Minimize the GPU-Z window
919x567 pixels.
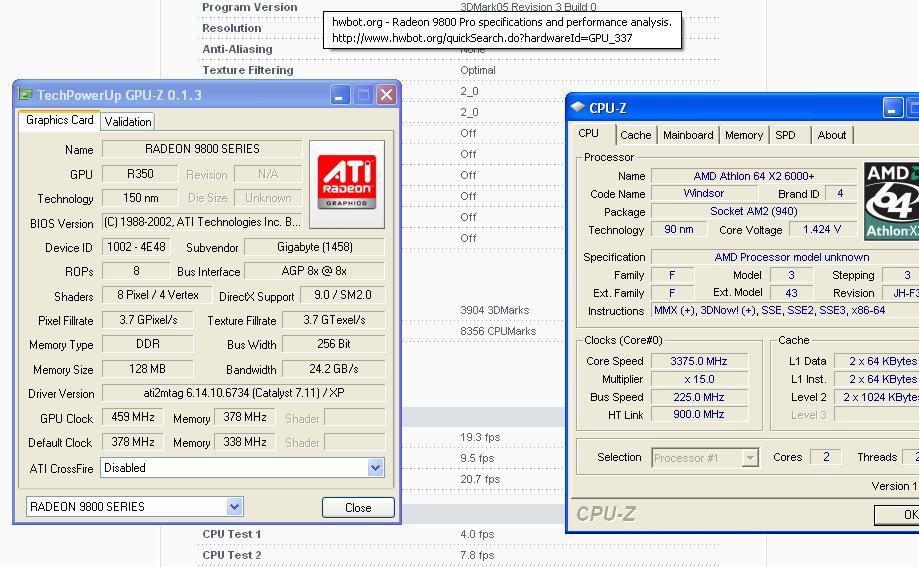[340, 94]
